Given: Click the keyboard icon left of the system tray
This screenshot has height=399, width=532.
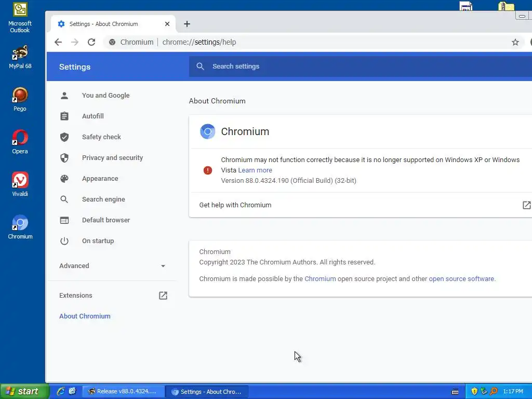Looking at the screenshot, I should coord(455,392).
